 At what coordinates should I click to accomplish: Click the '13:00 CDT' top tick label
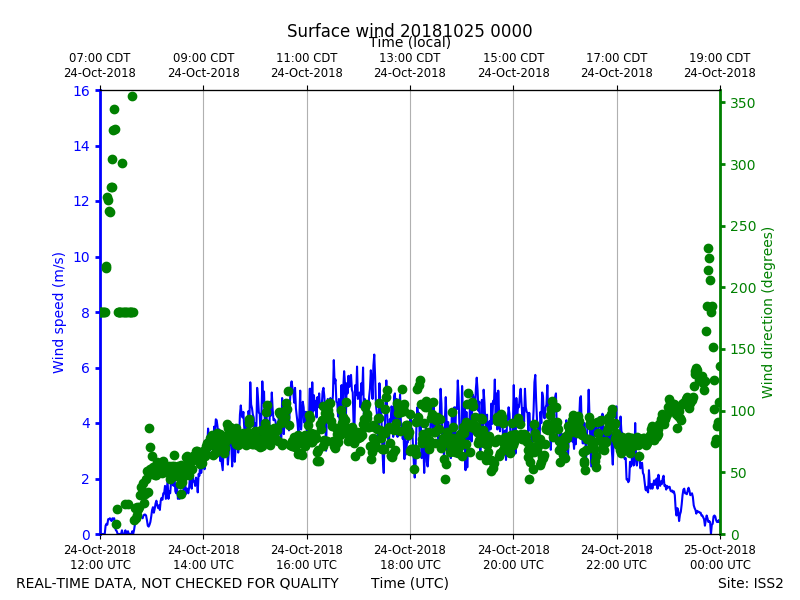click(x=410, y=58)
